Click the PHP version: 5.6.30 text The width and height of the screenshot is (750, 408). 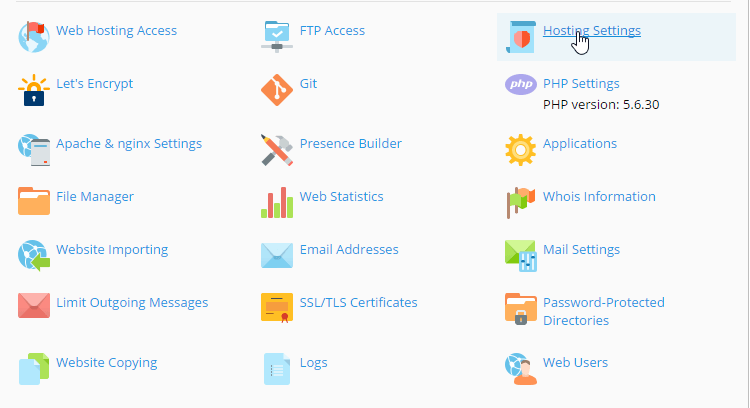coord(601,105)
